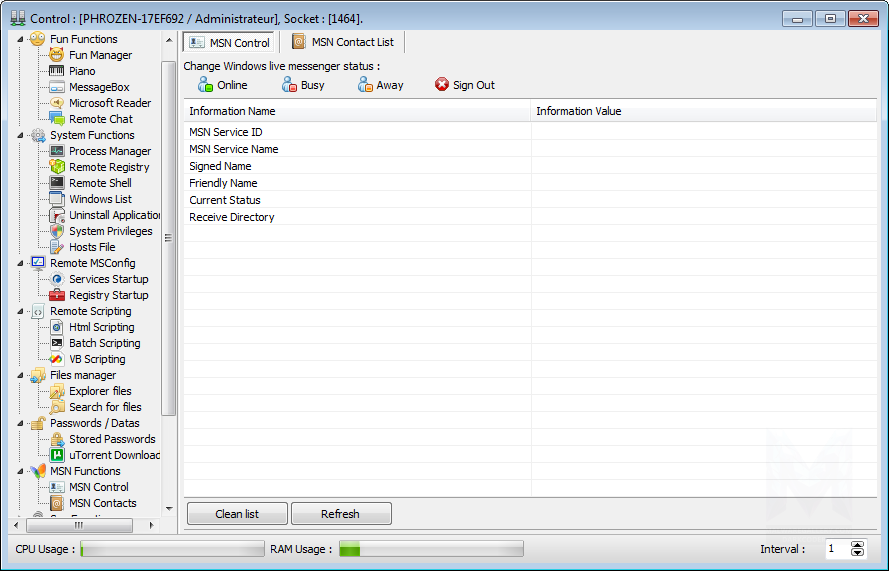This screenshot has height=571, width=889.
Task: Open Remote Registry item
Action: (x=109, y=167)
